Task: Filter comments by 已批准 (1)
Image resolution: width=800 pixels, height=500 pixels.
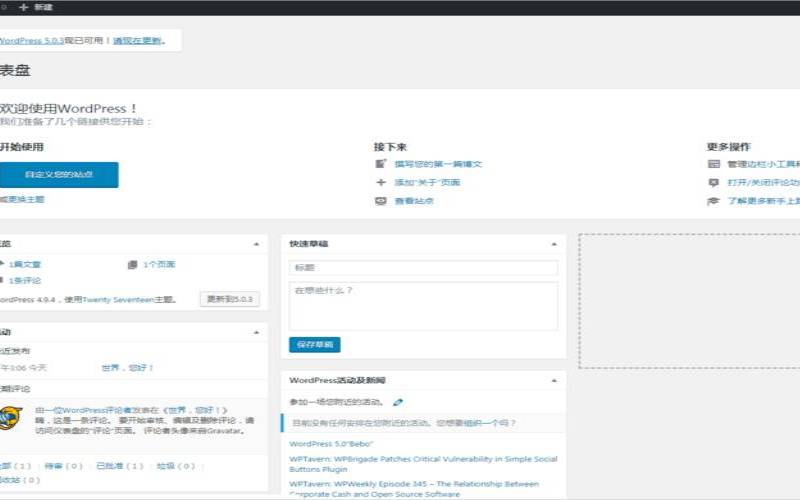Action: (120, 466)
